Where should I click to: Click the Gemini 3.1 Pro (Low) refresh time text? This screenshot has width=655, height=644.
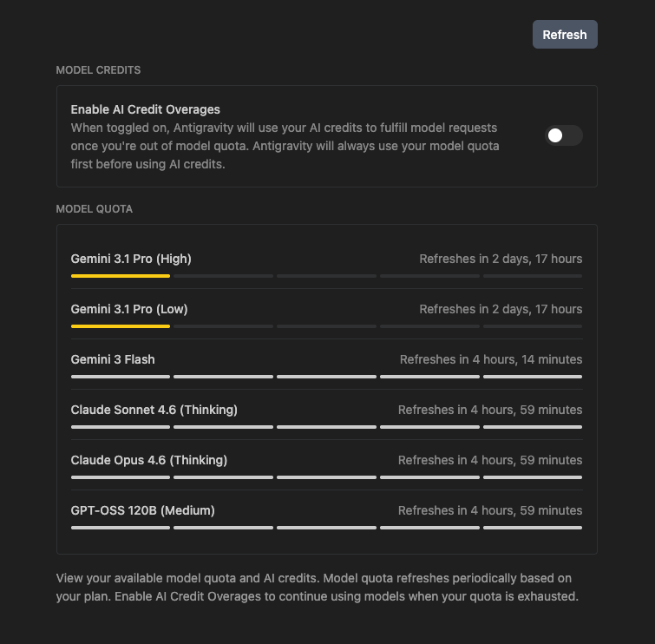pos(501,309)
